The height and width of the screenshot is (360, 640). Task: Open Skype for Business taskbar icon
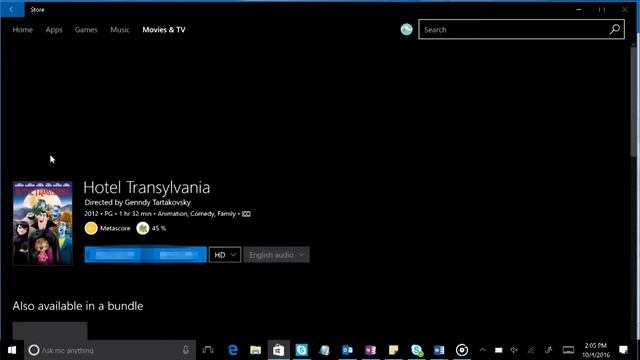point(416,350)
